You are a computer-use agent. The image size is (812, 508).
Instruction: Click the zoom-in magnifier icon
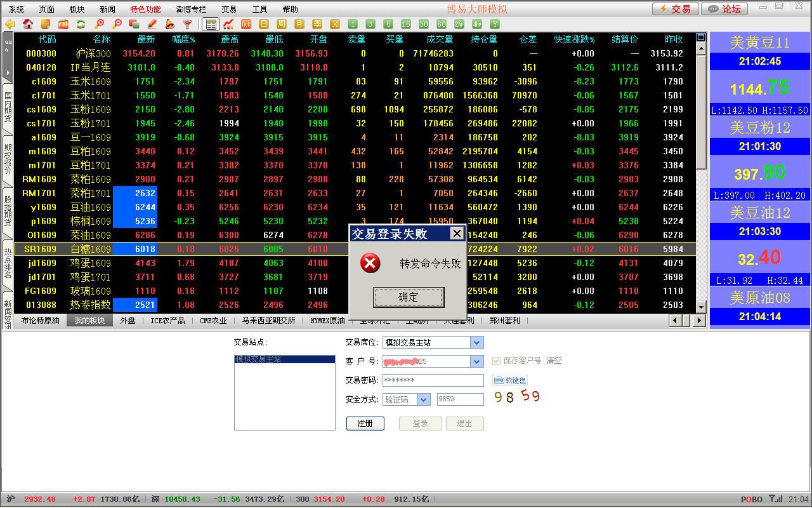pos(99,24)
